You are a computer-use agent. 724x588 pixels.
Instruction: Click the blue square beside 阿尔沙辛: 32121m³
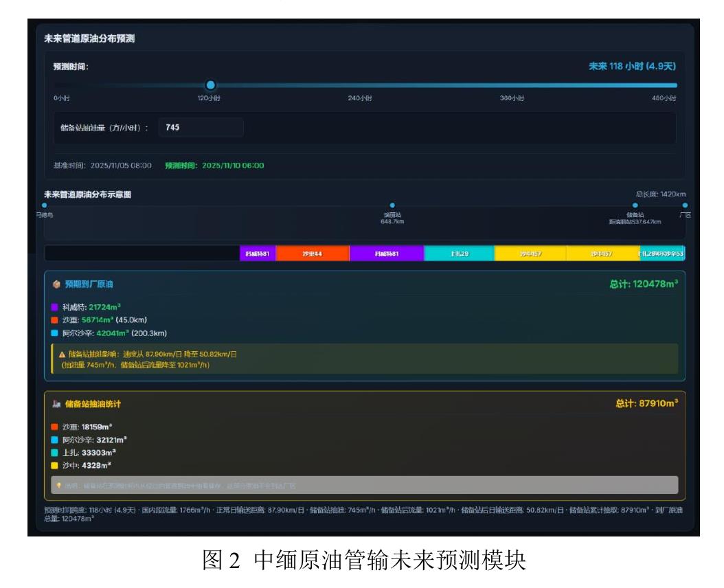[x=54, y=440]
